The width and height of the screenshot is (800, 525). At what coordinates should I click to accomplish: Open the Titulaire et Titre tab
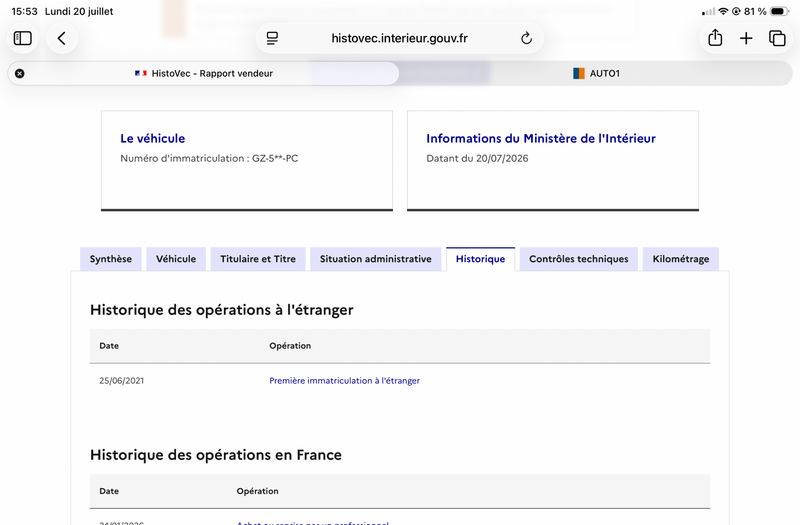pyautogui.click(x=258, y=259)
